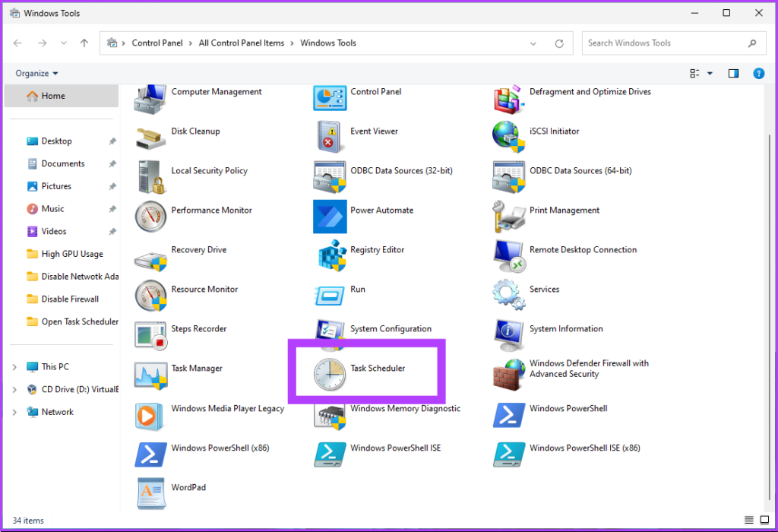778x532 pixels.
Task: Launch Remote Desktop Connection icon
Action: (x=510, y=256)
